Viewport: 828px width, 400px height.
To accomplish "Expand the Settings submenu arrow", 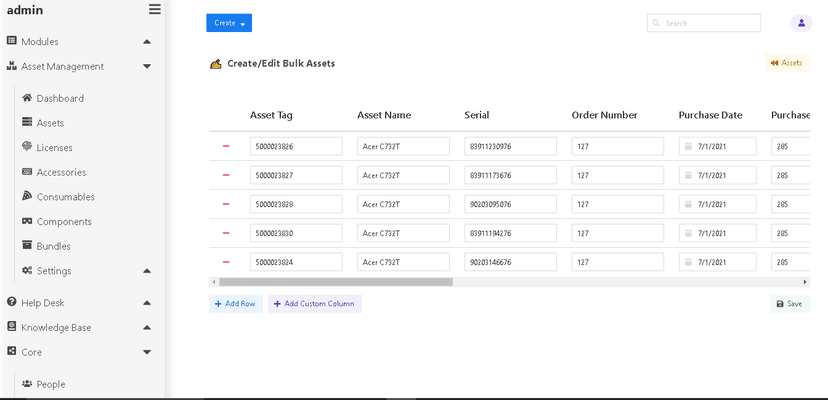I will click(x=147, y=271).
